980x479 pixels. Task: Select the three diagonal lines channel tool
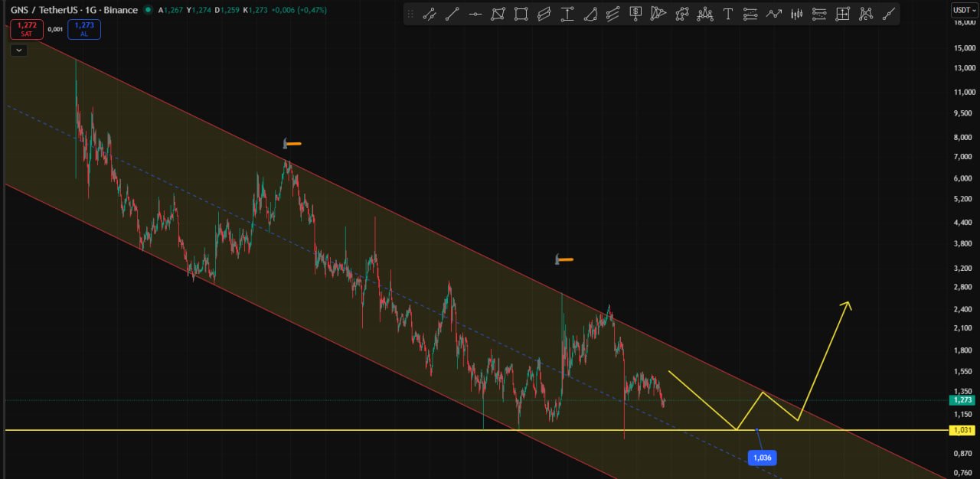click(x=613, y=14)
